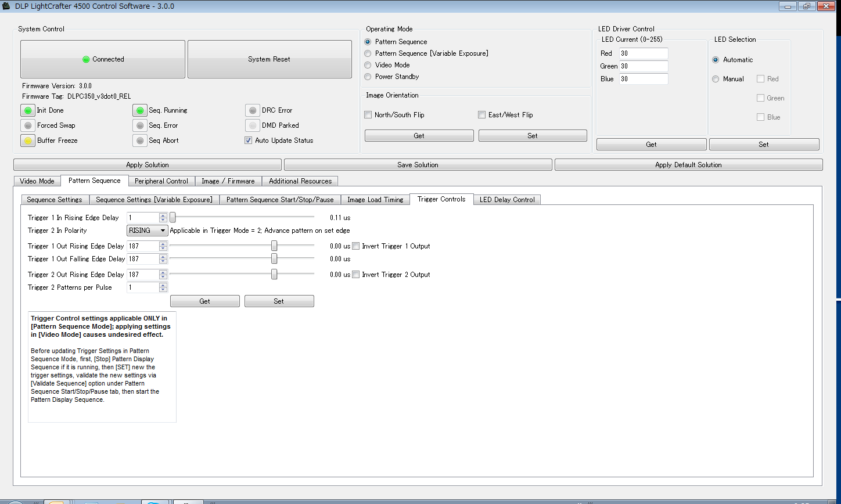Select Pattern Sequence [Variable Exposure] mode

[x=368, y=53]
